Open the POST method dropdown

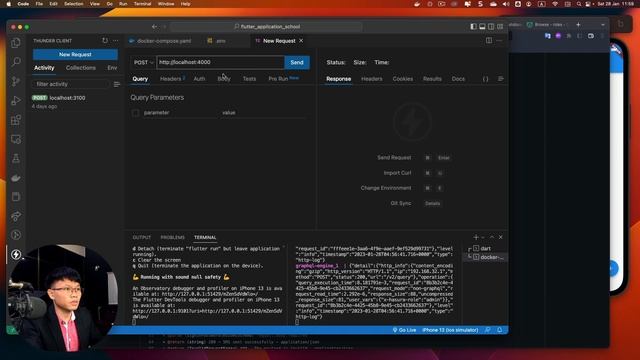(x=143, y=62)
